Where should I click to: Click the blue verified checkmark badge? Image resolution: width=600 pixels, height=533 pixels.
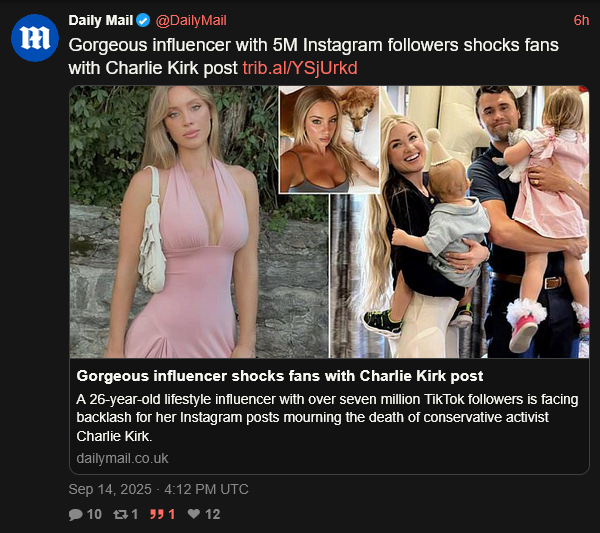[143, 20]
